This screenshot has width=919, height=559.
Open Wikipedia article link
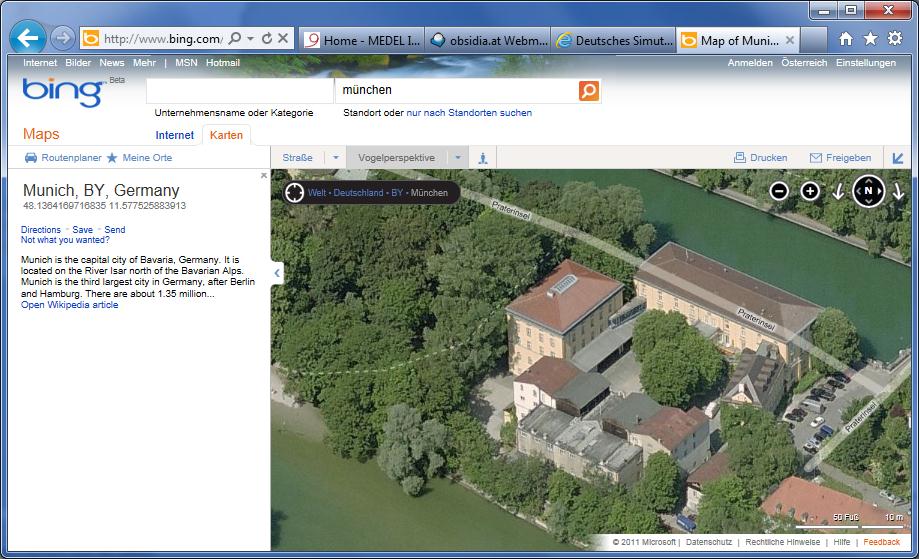click(x=69, y=305)
